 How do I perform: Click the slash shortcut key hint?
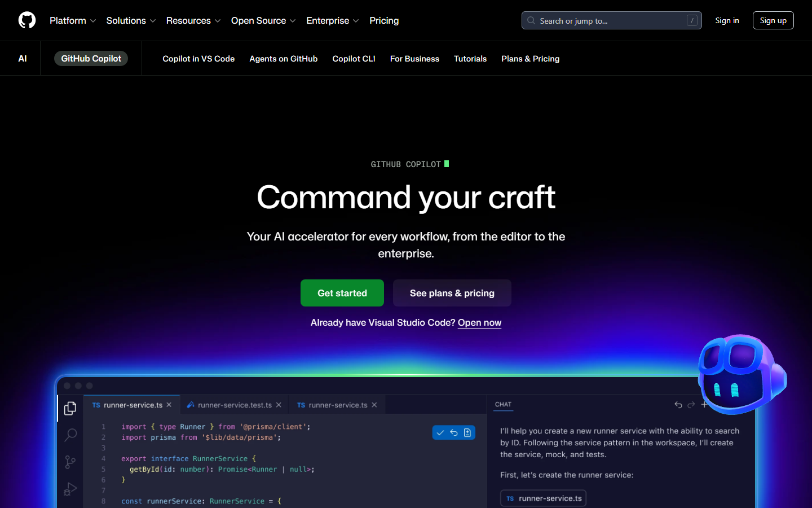(692, 20)
